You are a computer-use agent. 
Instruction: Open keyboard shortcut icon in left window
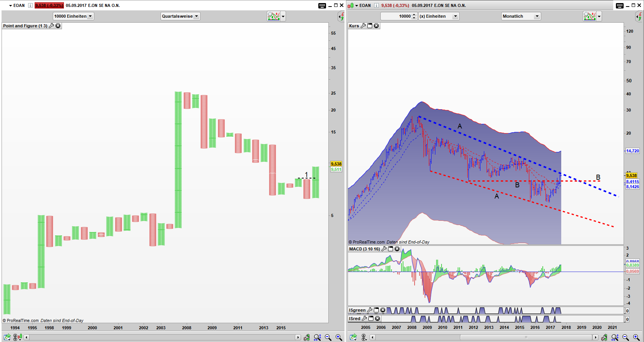[322, 5]
